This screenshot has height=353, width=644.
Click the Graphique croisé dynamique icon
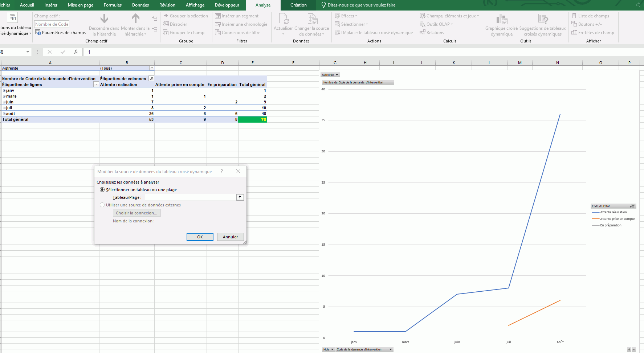(501, 19)
